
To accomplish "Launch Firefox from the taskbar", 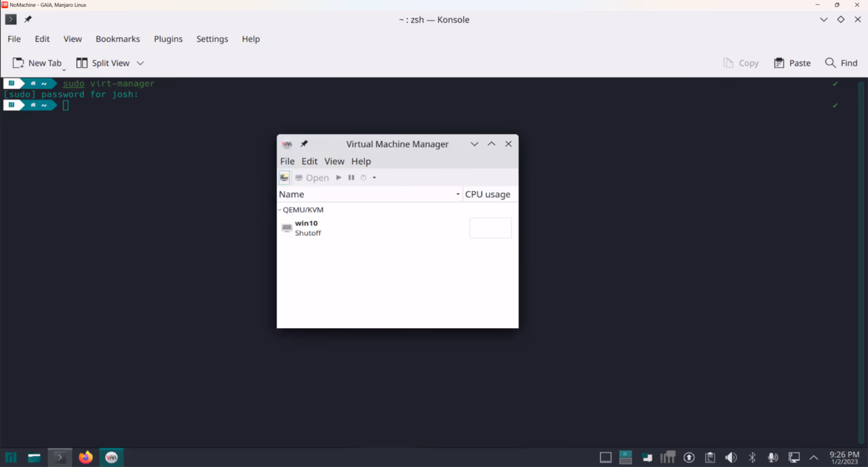I will (x=85, y=458).
